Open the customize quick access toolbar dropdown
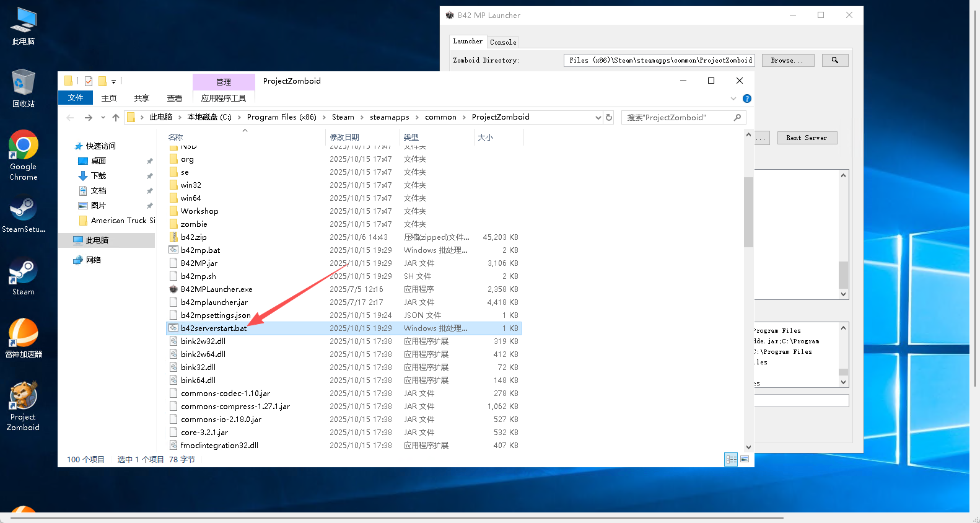Image resolution: width=980 pixels, height=523 pixels. pyautogui.click(x=114, y=81)
